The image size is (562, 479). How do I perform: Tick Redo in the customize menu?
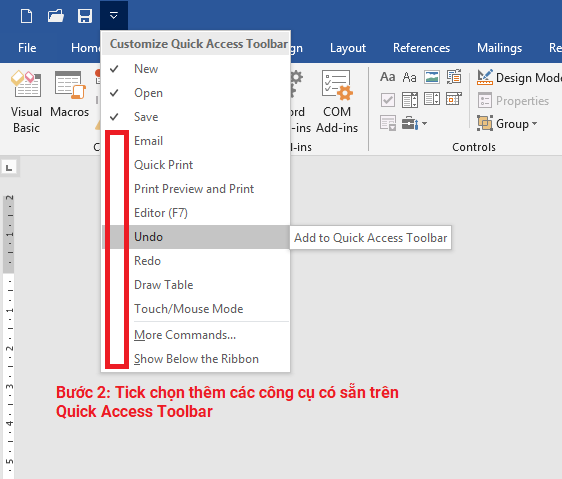[x=196, y=261]
